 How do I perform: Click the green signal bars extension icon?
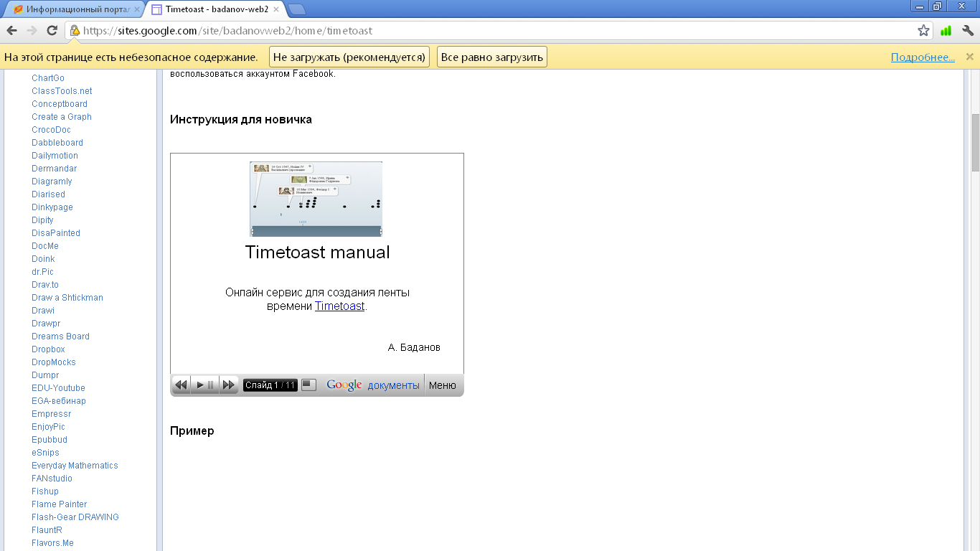coord(946,30)
